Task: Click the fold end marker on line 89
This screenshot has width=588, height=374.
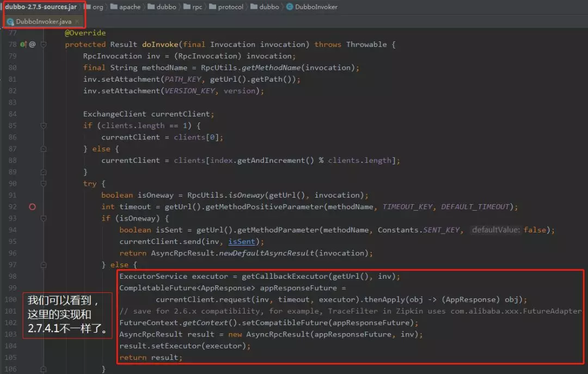Action: 44,172
